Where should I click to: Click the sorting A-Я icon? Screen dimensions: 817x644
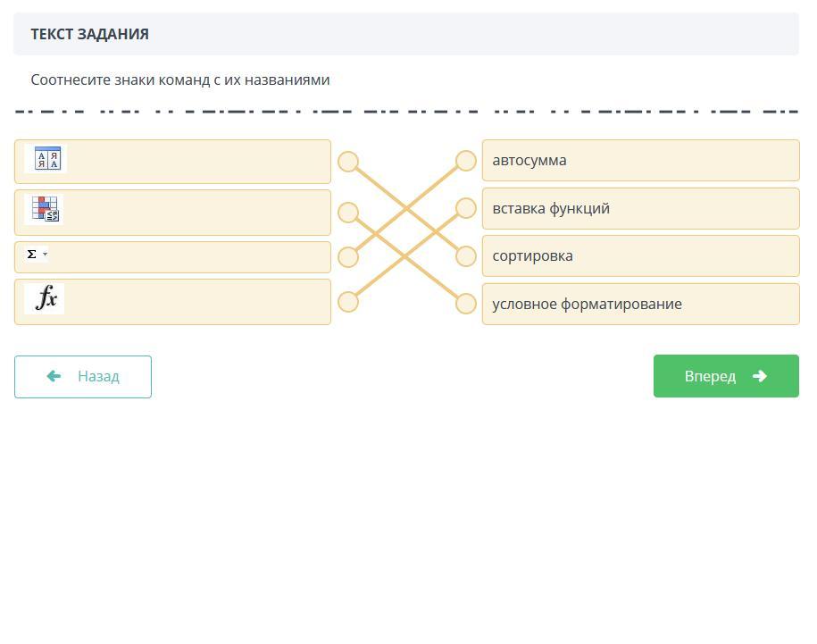click(x=47, y=160)
